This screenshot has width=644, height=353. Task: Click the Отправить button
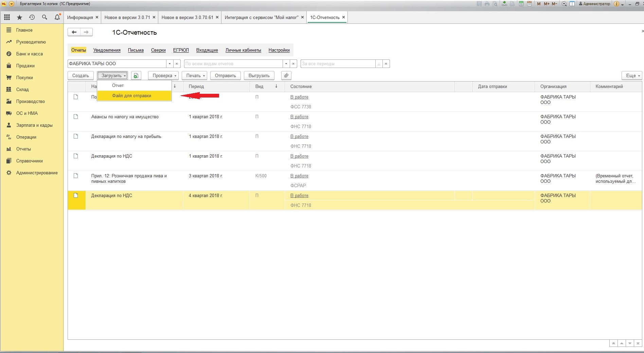[225, 75]
